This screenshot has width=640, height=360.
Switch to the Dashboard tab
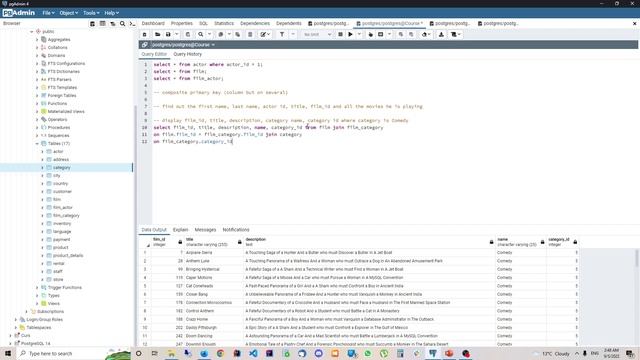(x=153, y=24)
